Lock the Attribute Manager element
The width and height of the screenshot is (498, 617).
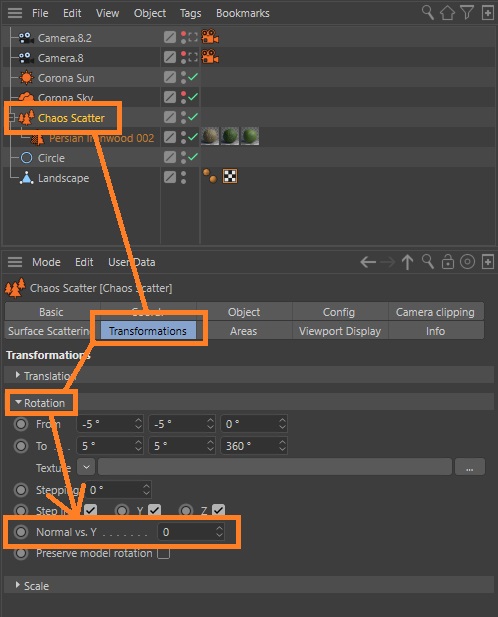[x=448, y=262]
